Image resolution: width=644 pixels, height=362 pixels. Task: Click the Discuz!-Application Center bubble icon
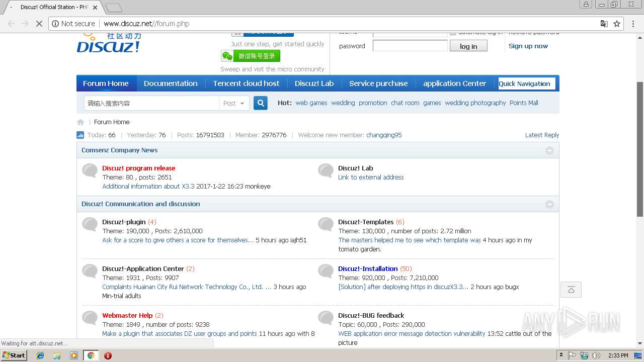90,271
